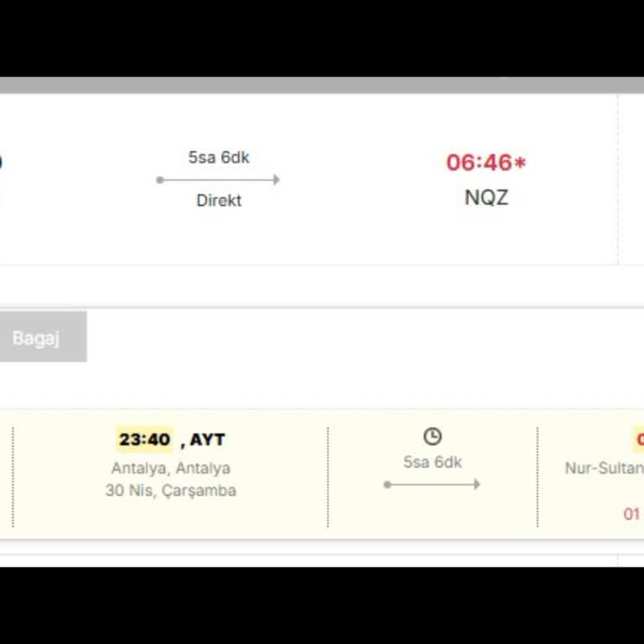644x644 pixels.
Task: Click the gray bar at the top
Action: (x=322, y=85)
